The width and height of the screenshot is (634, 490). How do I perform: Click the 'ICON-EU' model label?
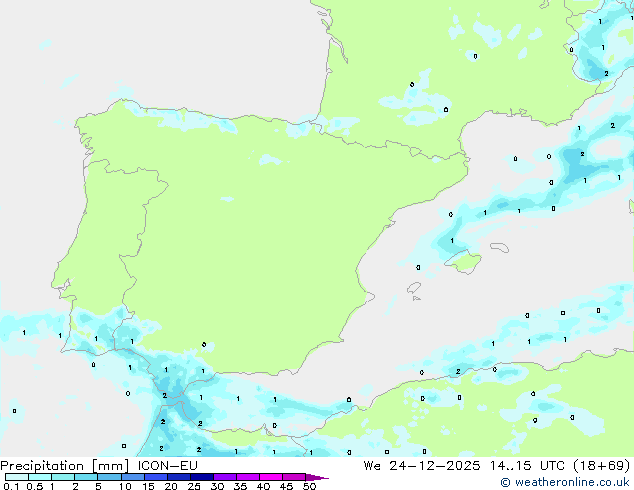[167, 466]
